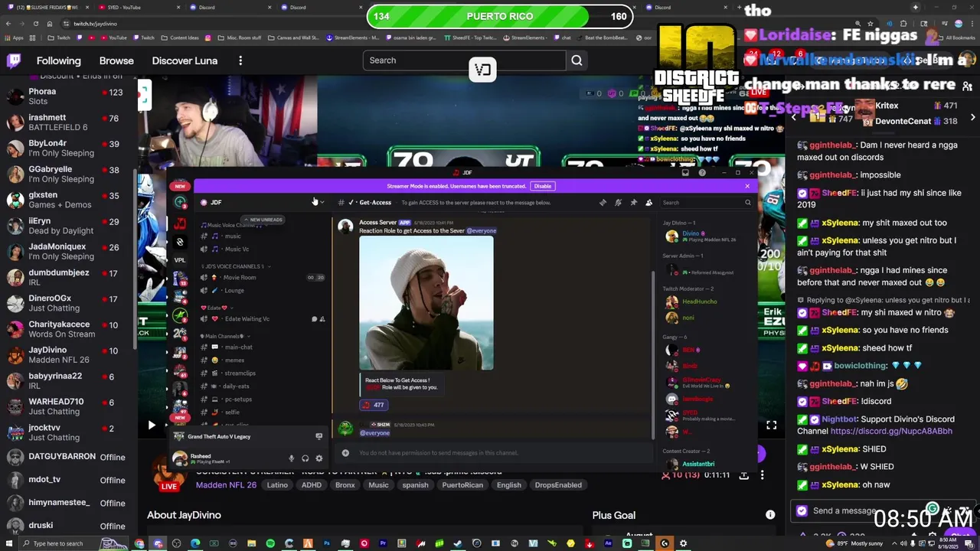Open Discover Luna on Twitch

click(x=185, y=60)
